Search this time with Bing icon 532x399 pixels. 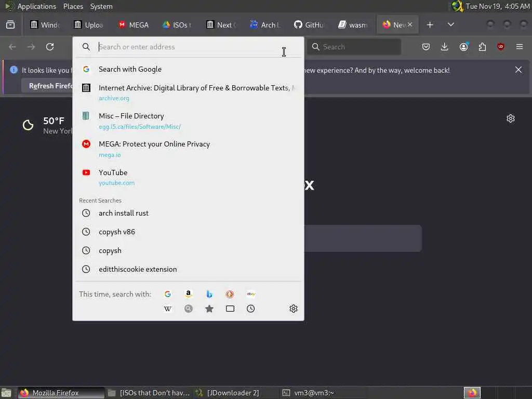[209, 294]
